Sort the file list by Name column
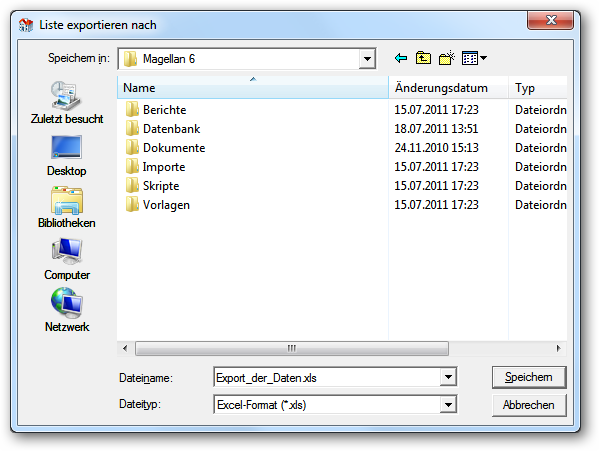 point(253,88)
